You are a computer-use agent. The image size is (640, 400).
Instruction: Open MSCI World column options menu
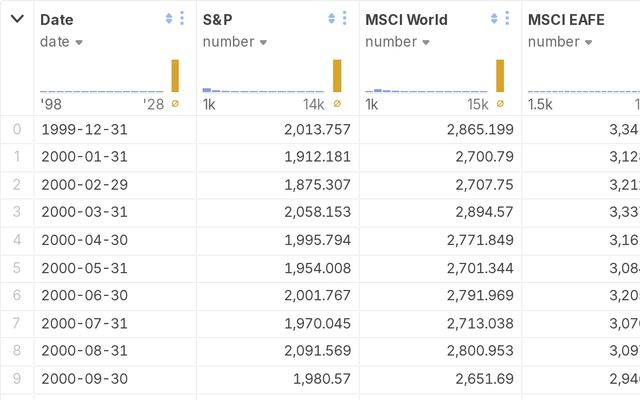click(x=508, y=19)
